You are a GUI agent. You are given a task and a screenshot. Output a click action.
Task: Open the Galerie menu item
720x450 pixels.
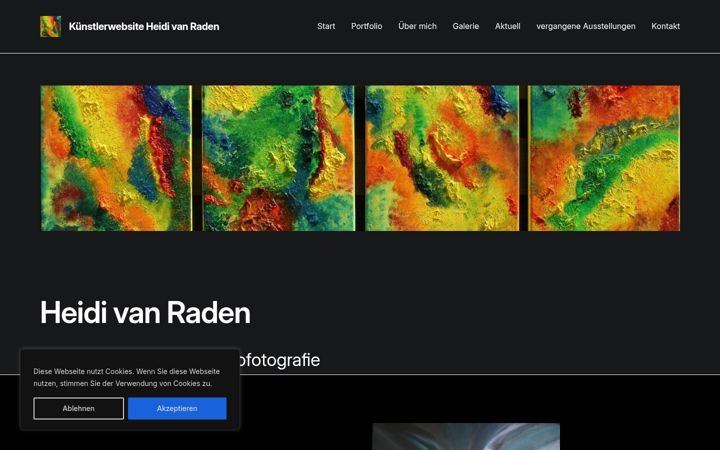coord(466,26)
